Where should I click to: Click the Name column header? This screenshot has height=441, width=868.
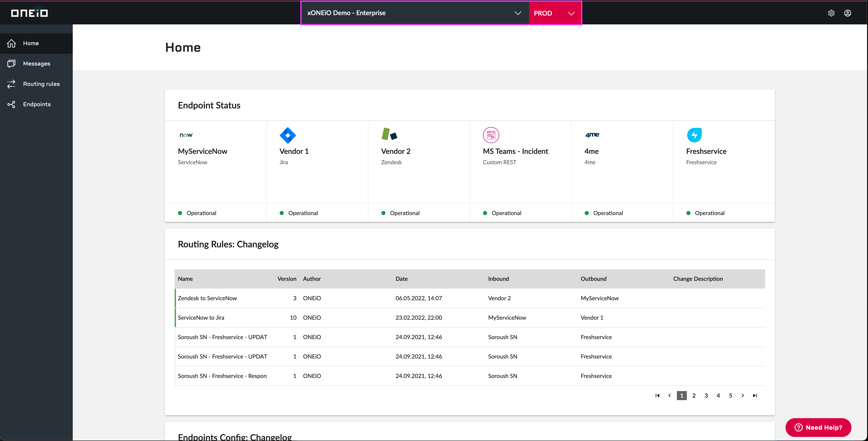(185, 279)
